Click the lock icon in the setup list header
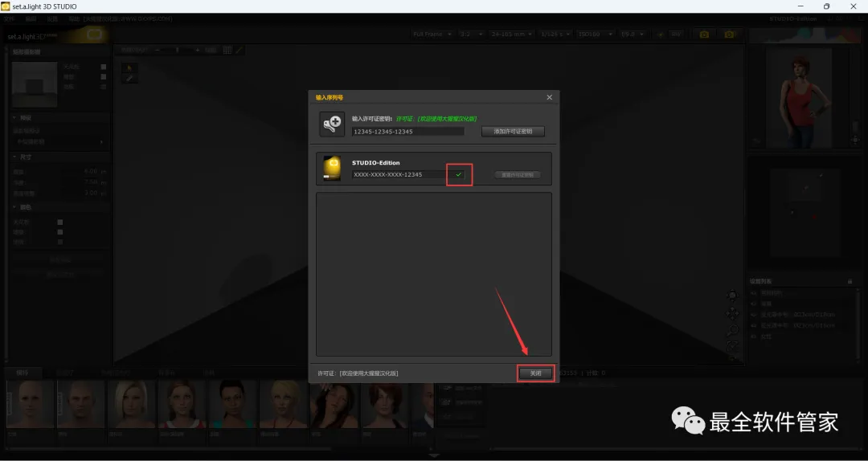Image resolution: width=868 pixels, height=461 pixels. 850,282
